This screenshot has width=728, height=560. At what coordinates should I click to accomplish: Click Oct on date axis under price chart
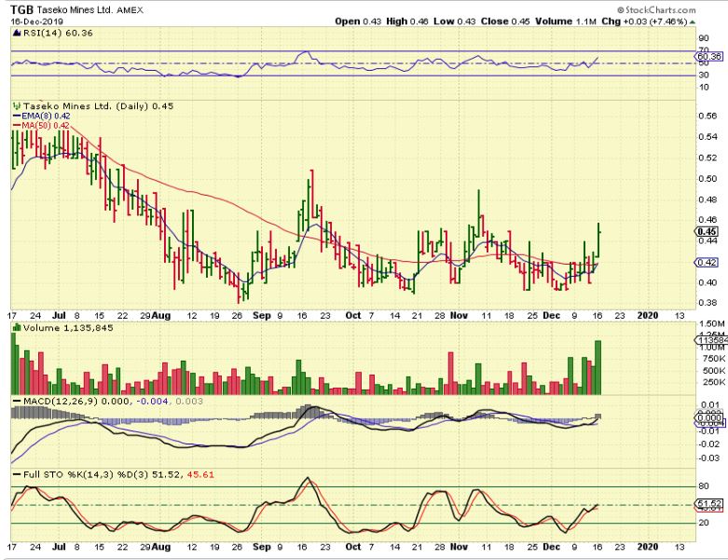click(353, 316)
